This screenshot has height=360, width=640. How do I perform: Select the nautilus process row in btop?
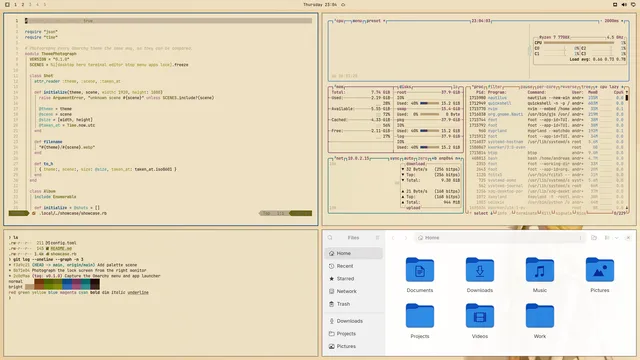tap(546, 98)
